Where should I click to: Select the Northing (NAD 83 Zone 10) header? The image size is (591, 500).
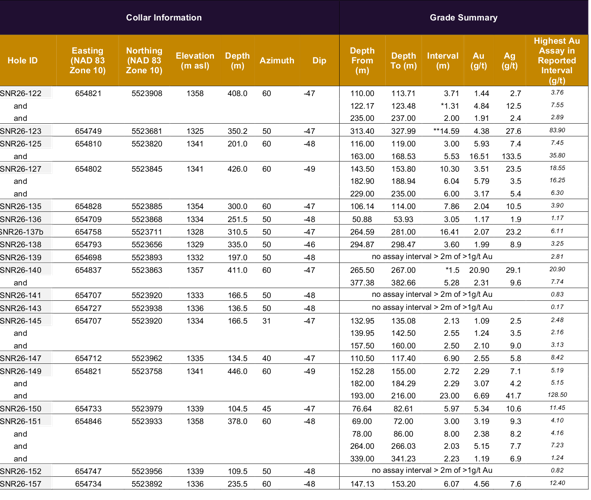(x=144, y=61)
